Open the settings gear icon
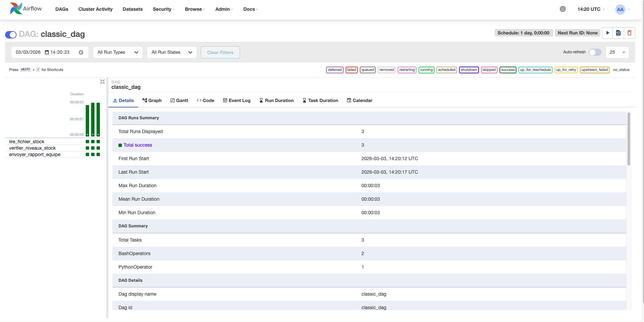The height and width of the screenshot is (322, 644). (x=563, y=9)
